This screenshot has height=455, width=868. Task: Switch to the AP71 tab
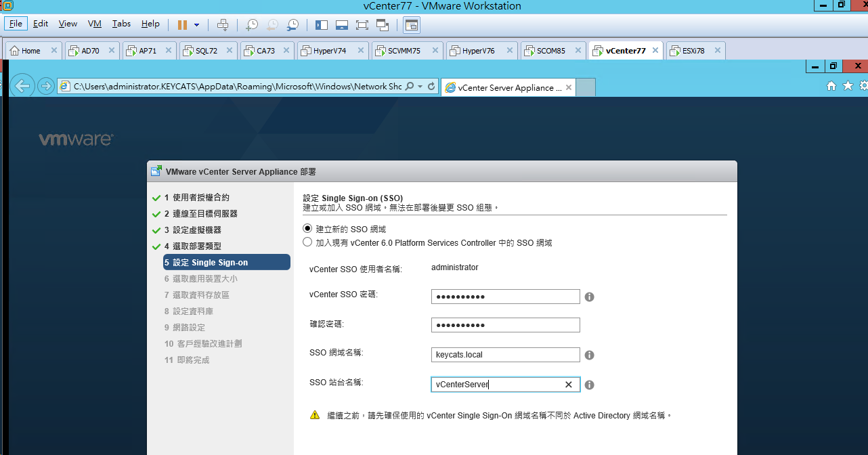[x=148, y=51]
